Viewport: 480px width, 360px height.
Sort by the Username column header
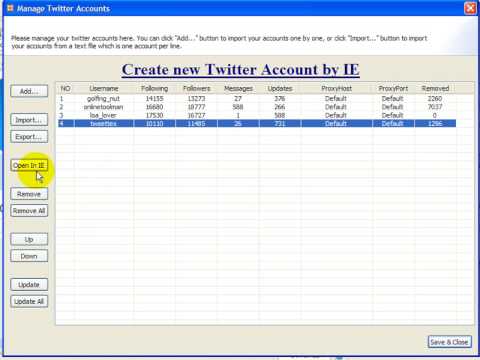point(104,88)
